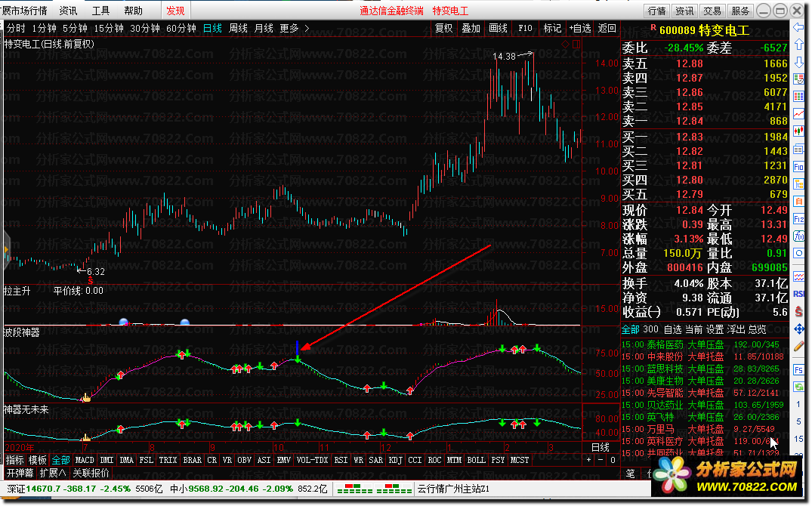Image resolution: width=812 pixels, height=506 pixels.
Task: Switch to 5分钟 period
Action: click(75, 28)
